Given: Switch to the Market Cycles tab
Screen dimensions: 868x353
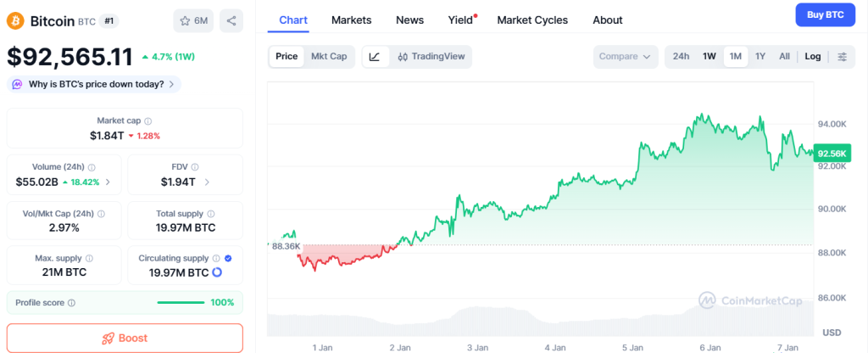Looking at the screenshot, I should point(532,20).
